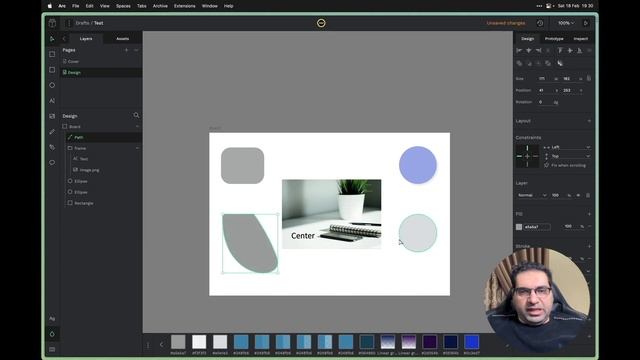Screen dimensions: 640x360
Task: Enable Fix when scrolling
Action: [565, 165]
